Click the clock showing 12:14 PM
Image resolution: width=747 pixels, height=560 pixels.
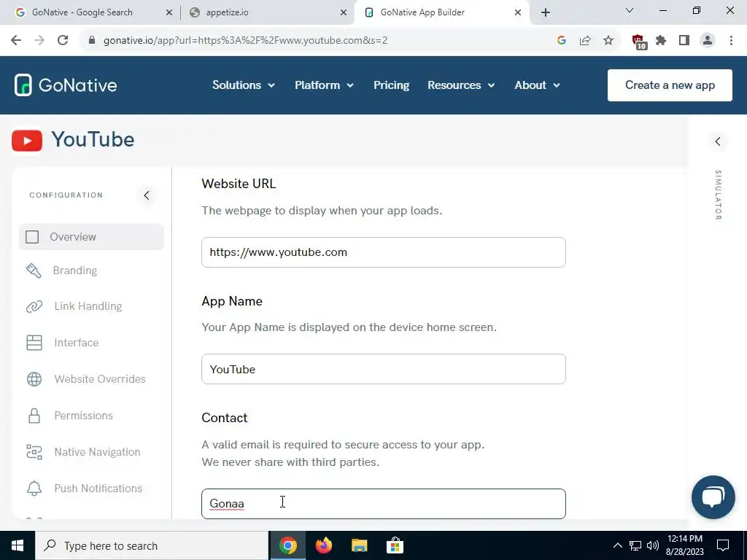tap(684, 539)
